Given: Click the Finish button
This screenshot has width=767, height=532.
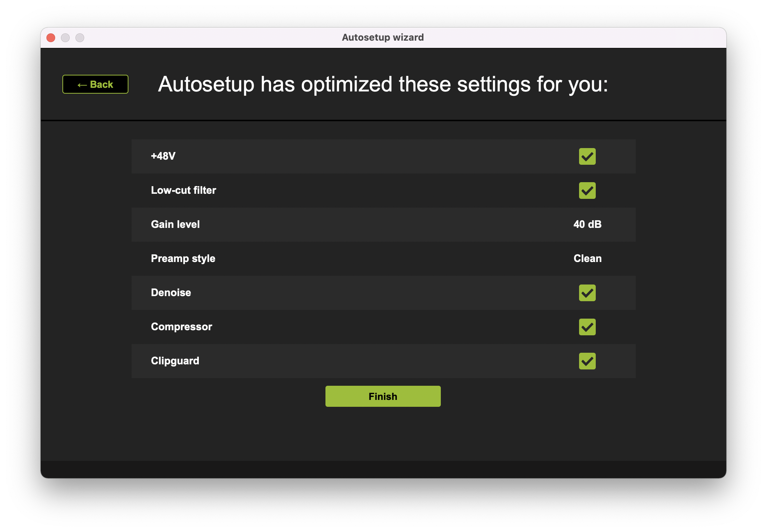Looking at the screenshot, I should (383, 396).
